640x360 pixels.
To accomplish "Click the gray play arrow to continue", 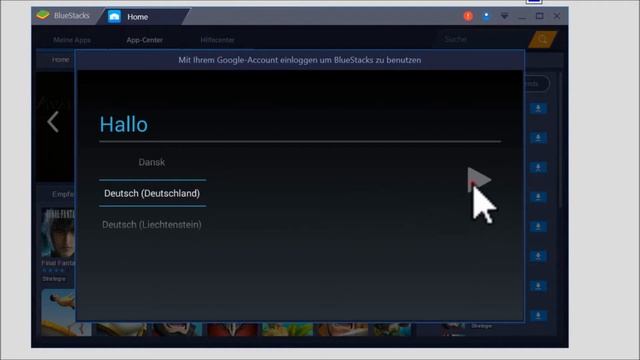I will (479, 179).
